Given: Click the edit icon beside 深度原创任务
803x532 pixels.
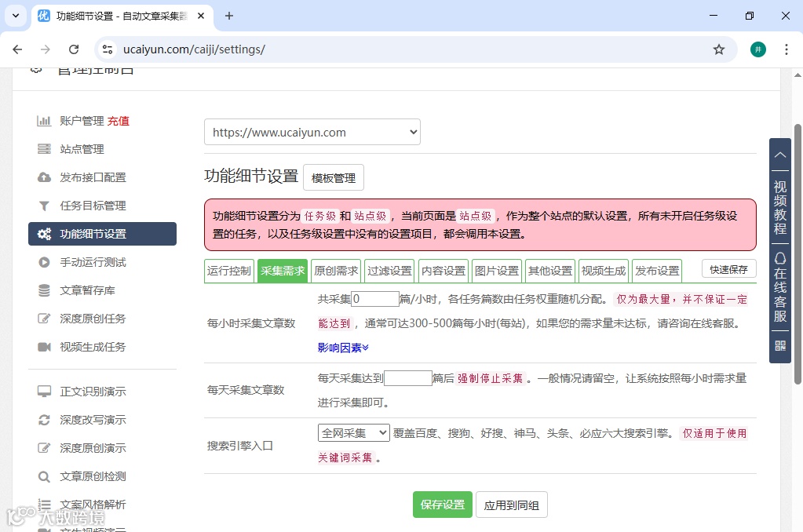Looking at the screenshot, I should tap(44, 319).
